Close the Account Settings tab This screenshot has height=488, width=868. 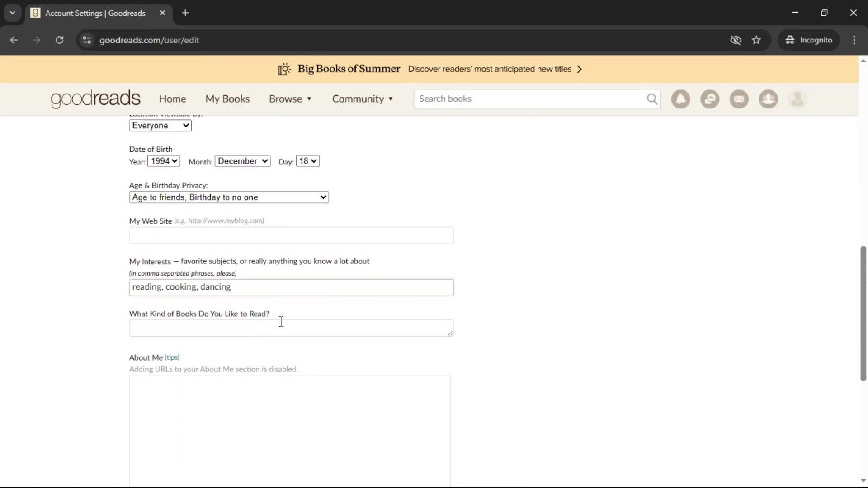point(162,13)
